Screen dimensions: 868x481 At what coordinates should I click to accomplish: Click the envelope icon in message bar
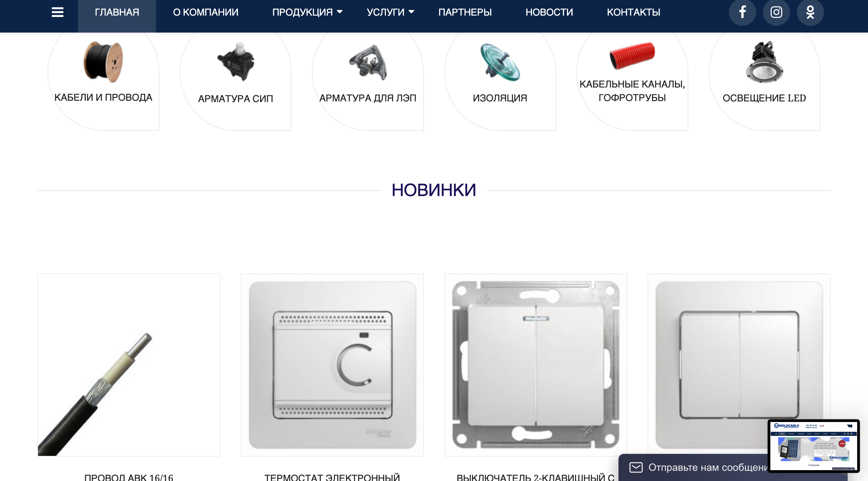(x=636, y=467)
